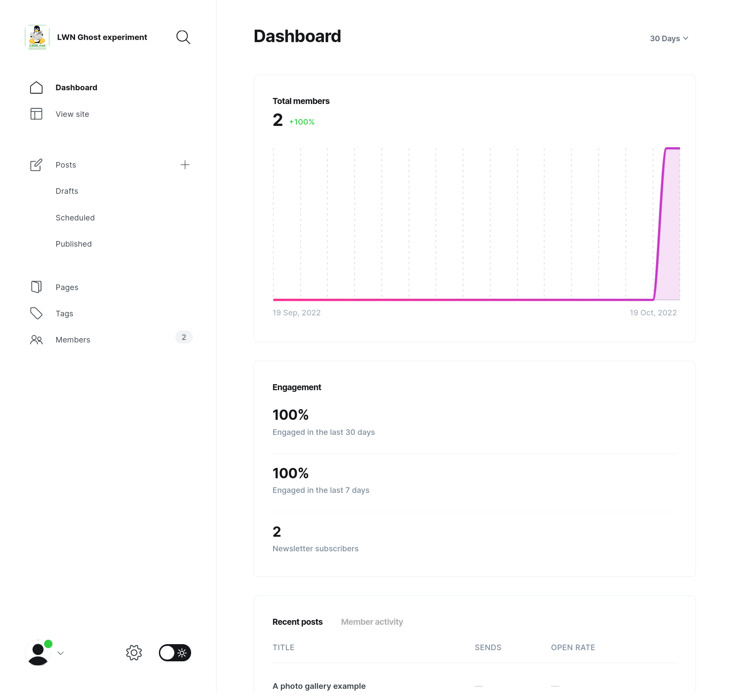Click the Dashboard house icon
The width and height of the screenshot is (740, 700).
(37, 88)
